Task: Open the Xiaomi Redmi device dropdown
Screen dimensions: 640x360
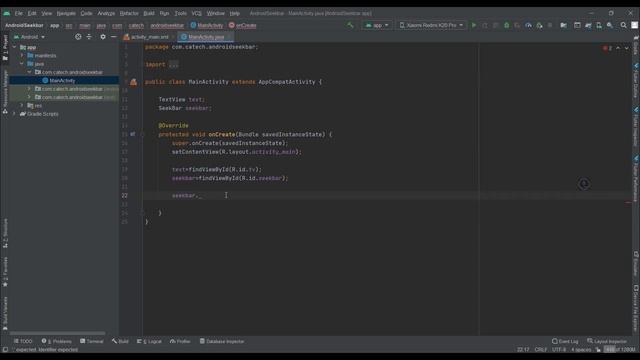Action: coord(431,25)
